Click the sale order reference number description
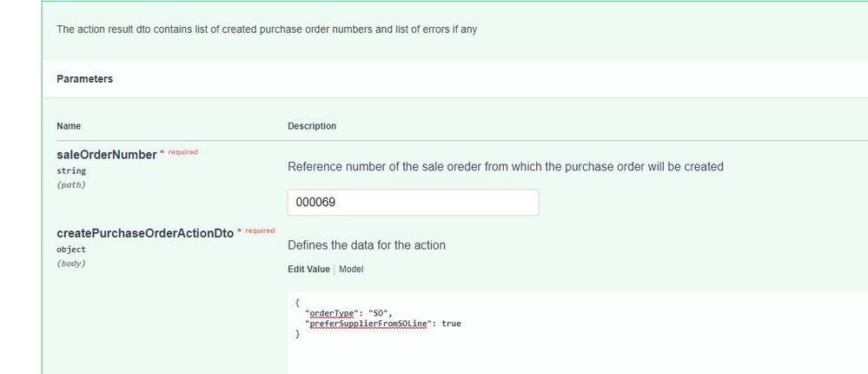The height and width of the screenshot is (374, 868). (506, 167)
